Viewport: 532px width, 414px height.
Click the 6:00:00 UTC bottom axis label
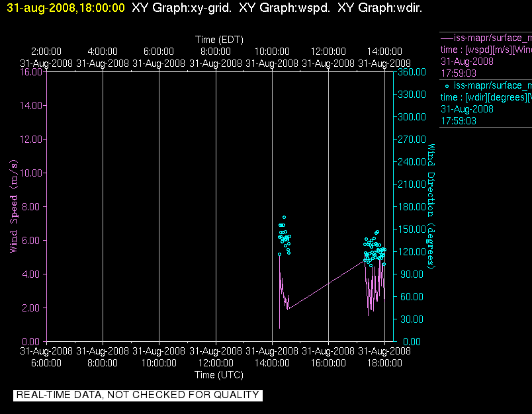coord(46,363)
